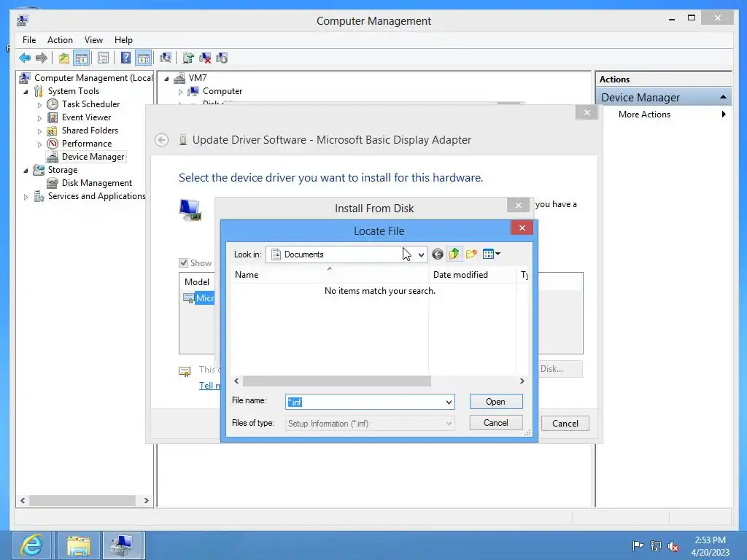Close the Install From Disk dialog
The width and height of the screenshot is (747, 560).
click(x=519, y=205)
